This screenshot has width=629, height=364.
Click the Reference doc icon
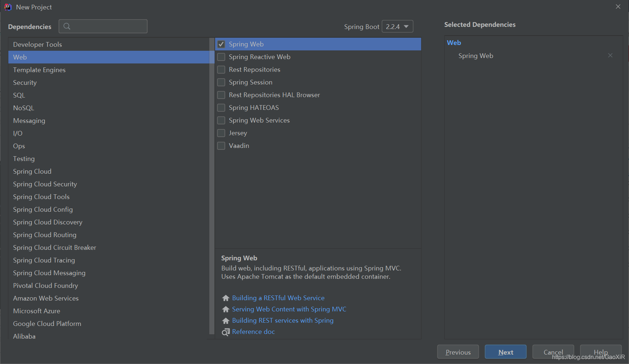(x=226, y=332)
